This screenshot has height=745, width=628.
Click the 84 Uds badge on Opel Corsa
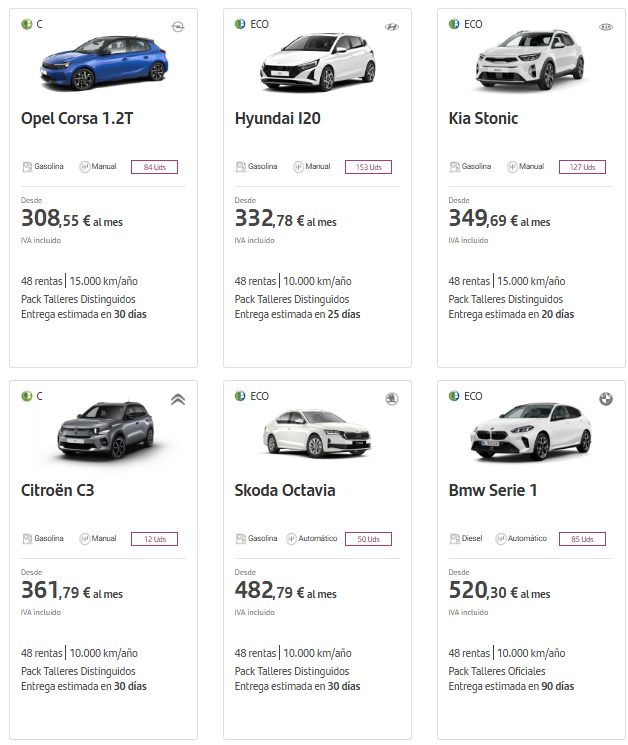tap(154, 167)
